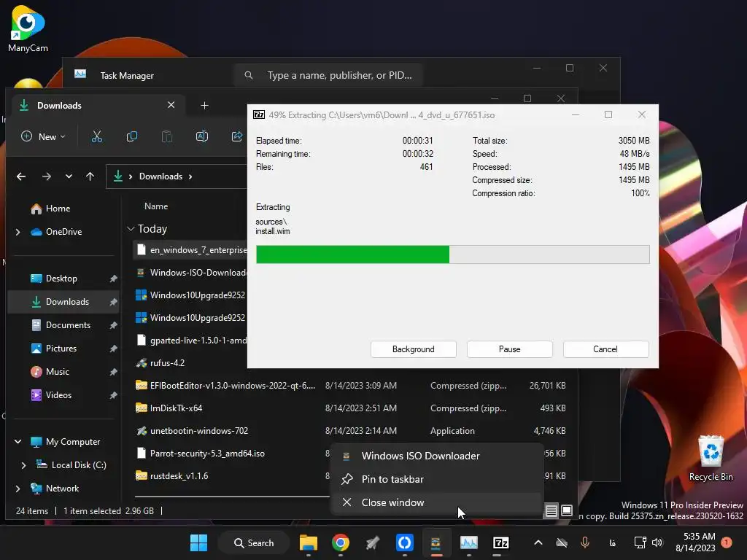
Task: Select Downloads in the navigation pane
Action: click(x=62, y=302)
